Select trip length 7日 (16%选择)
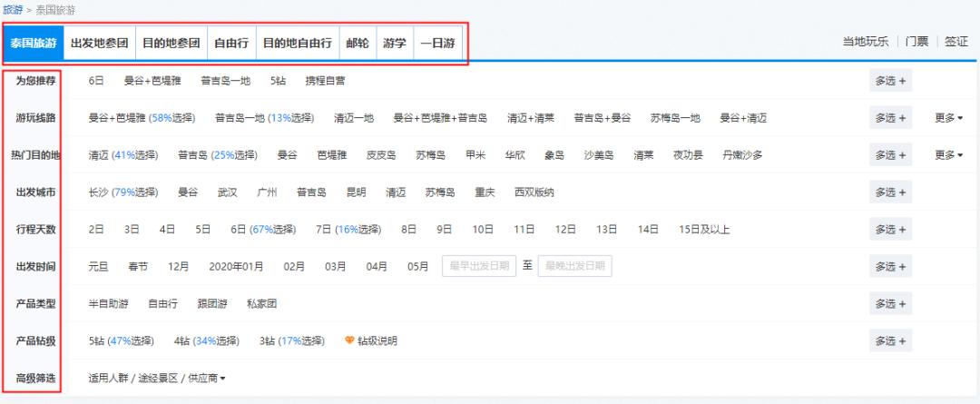Image resolution: width=980 pixels, height=404 pixels. point(348,230)
